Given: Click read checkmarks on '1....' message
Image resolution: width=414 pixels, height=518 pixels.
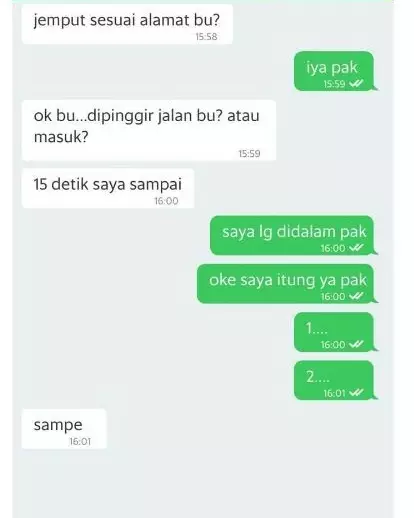Looking at the screenshot, I should click(356, 344).
